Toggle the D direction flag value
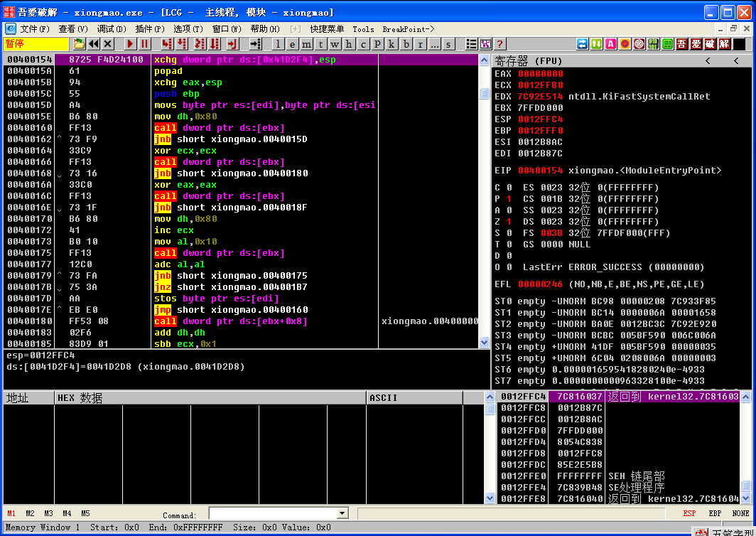This screenshot has width=756, height=536. 509,256
